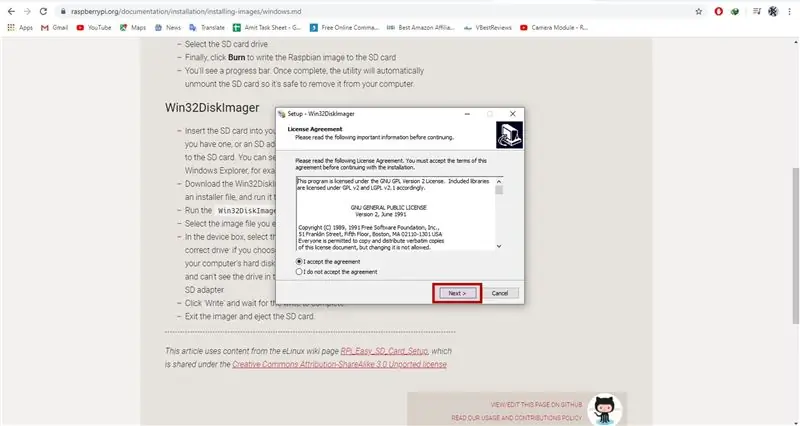The image size is (800, 426).
Task: Select 'I accept the agreement' option
Action: [328, 261]
